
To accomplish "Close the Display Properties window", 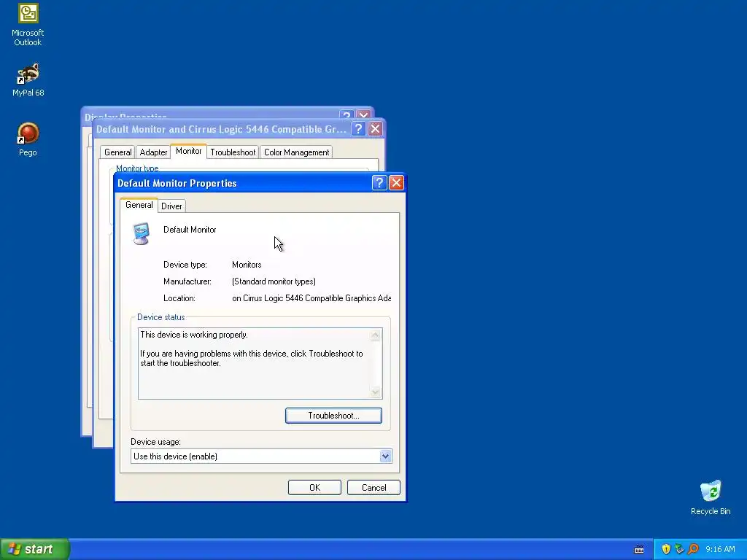I will click(363, 114).
